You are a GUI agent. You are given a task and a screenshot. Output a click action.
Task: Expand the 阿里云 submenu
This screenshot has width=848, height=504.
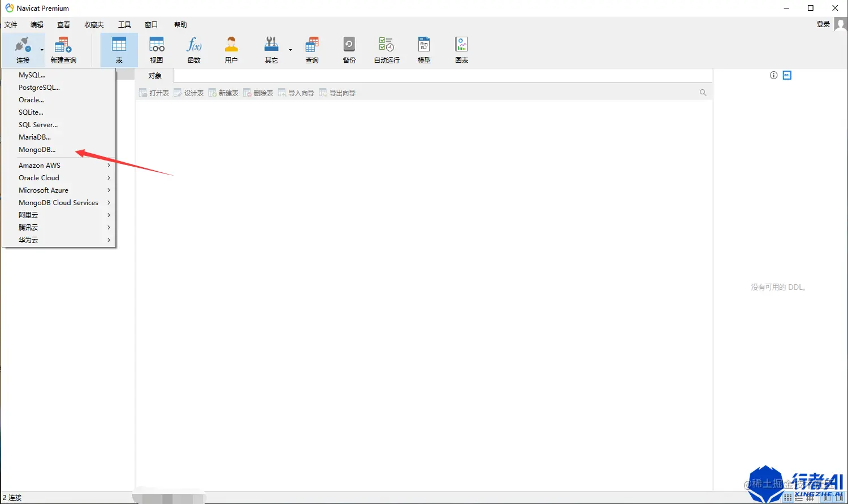pos(59,215)
